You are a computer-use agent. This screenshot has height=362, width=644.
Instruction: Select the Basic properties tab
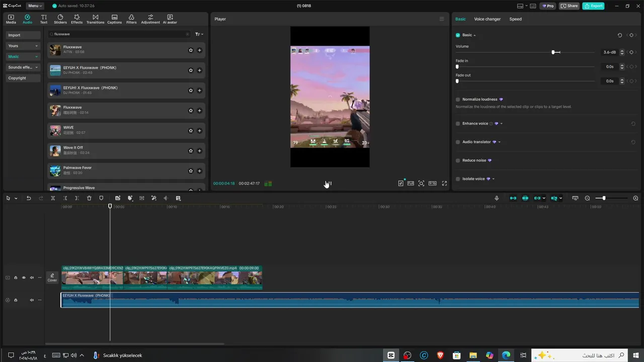tap(460, 19)
